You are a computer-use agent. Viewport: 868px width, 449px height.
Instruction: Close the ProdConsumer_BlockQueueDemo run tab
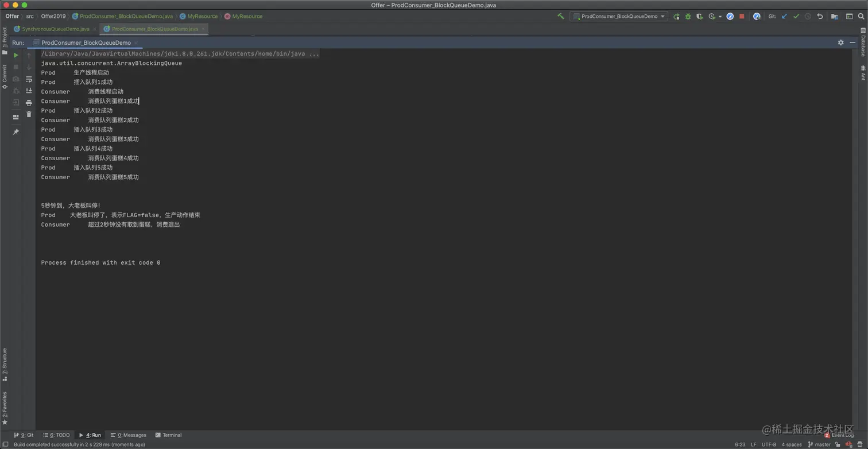[136, 43]
